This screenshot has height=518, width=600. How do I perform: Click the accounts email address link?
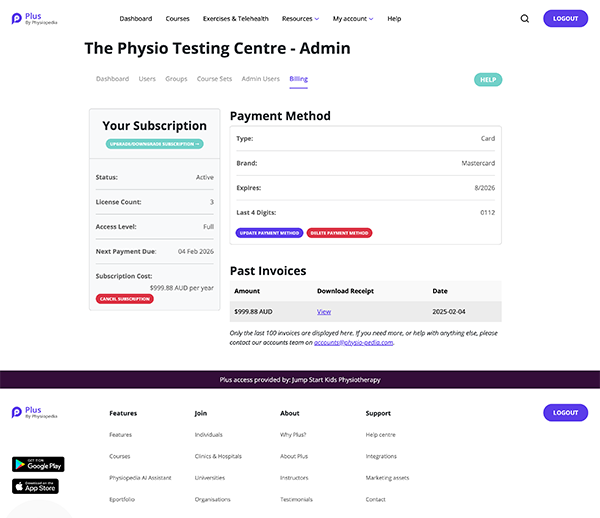[354, 342]
